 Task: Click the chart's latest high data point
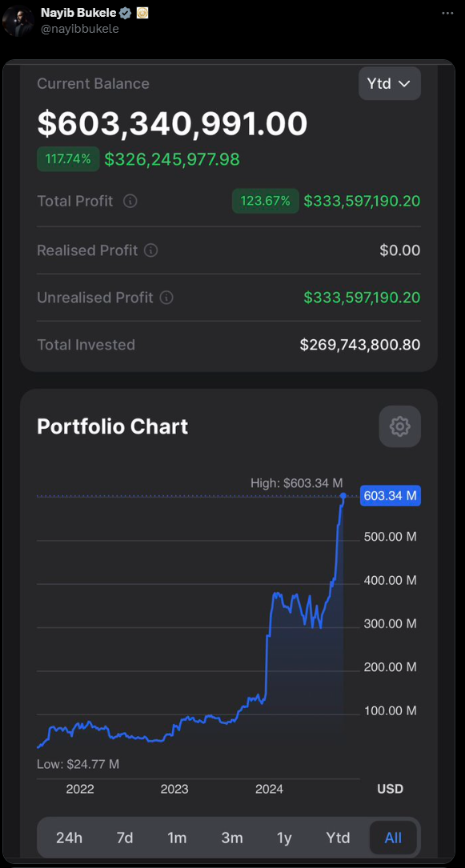(x=343, y=495)
